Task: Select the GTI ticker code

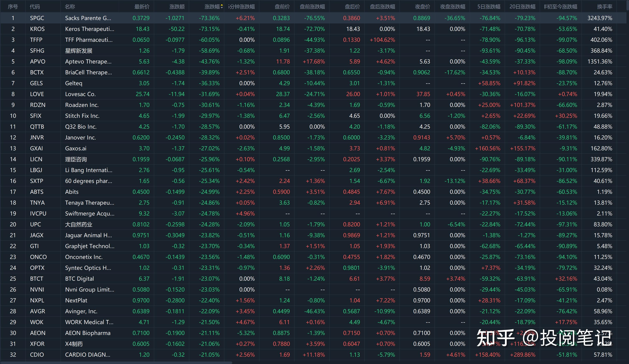Action: tap(34, 246)
